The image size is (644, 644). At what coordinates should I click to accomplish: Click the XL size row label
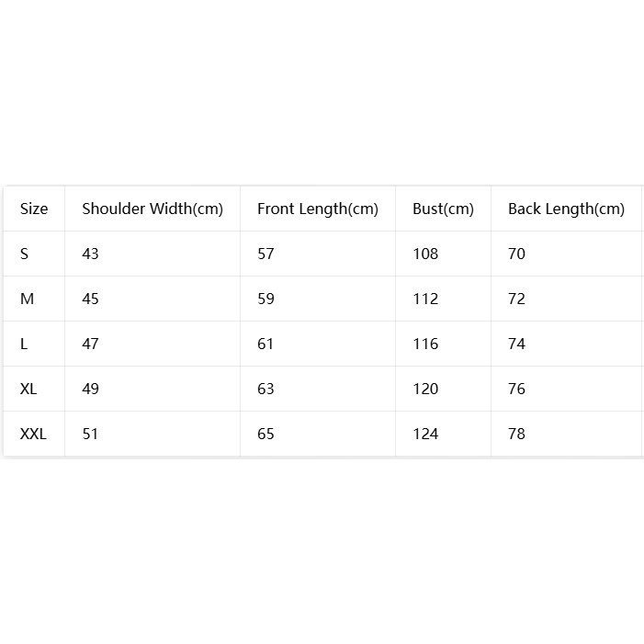[x=28, y=389]
